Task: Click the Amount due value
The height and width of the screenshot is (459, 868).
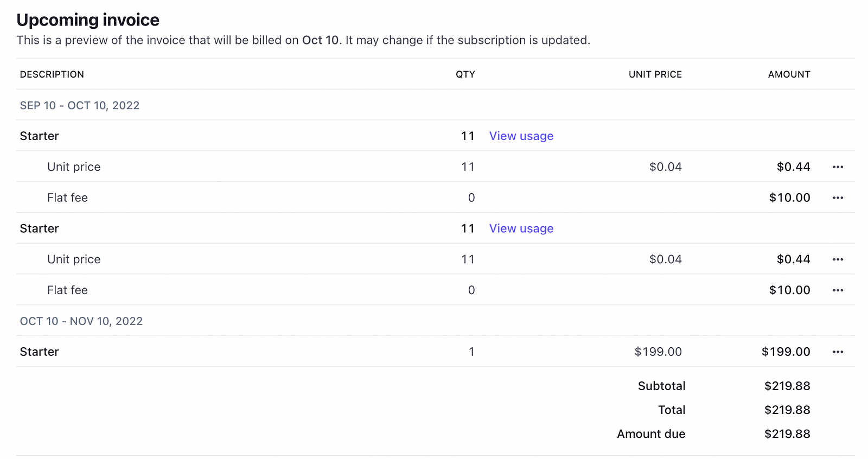Action: [x=787, y=434]
